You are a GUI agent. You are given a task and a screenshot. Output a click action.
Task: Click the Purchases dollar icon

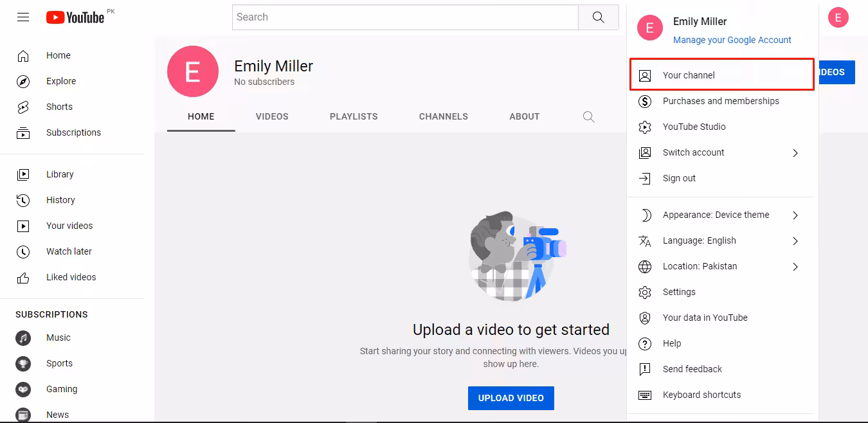645,101
